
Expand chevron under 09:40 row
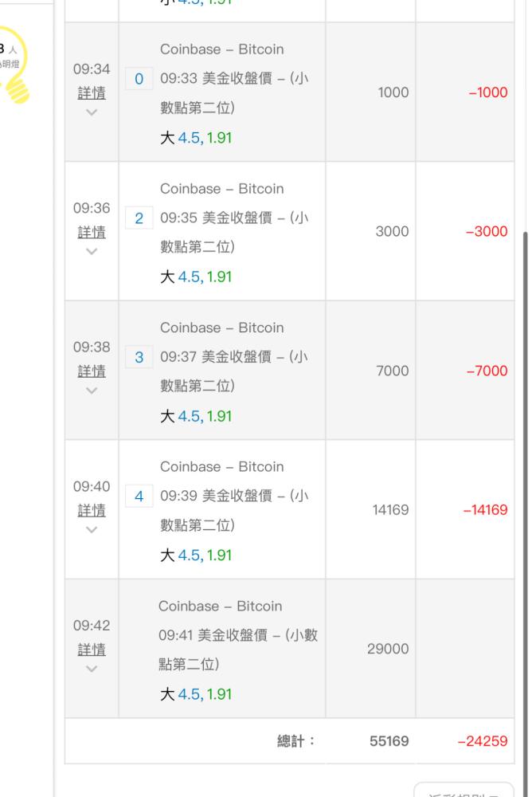coord(92,530)
